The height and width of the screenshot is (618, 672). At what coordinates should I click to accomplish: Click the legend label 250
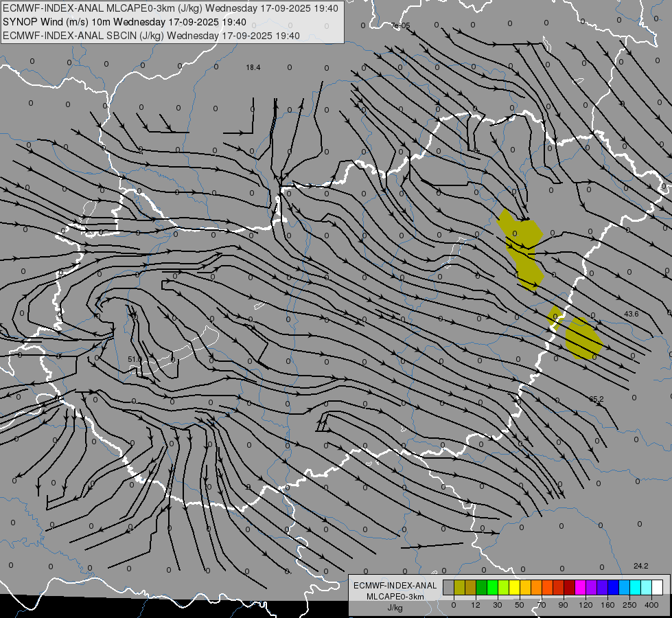629,605
